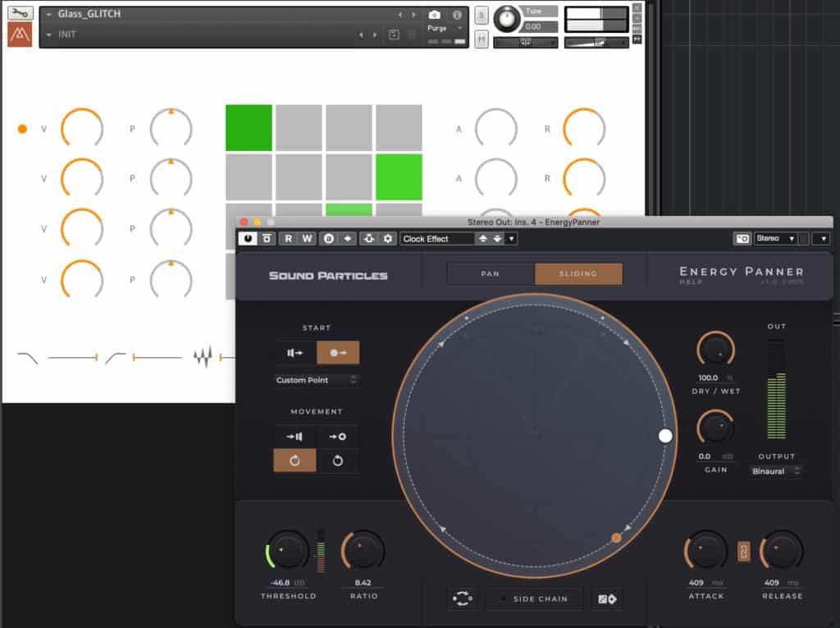The height and width of the screenshot is (628, 840).
Task: Select start from custom point icon
Action: (337, 353)
